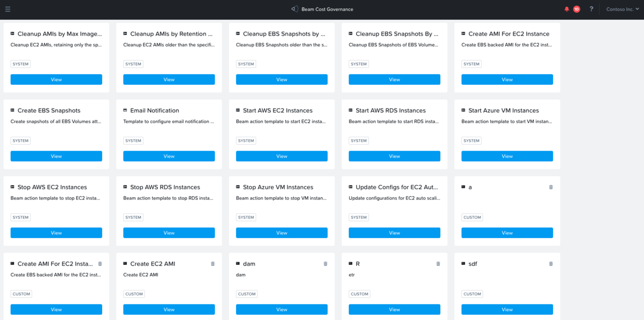Click 'Create snapshots of all EBS Volumes' description
The width and height of the screenshot is (644, 320).
coord(56,122)
